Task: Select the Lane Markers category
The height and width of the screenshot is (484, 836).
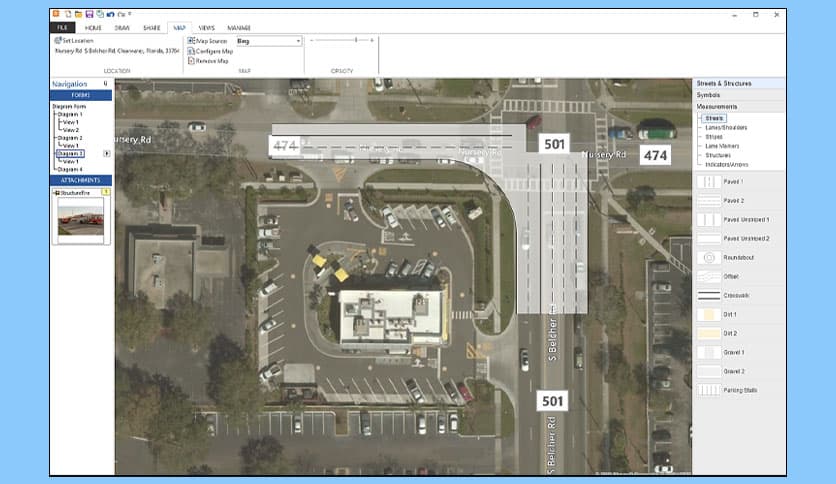Action: [x=722, y=146]
